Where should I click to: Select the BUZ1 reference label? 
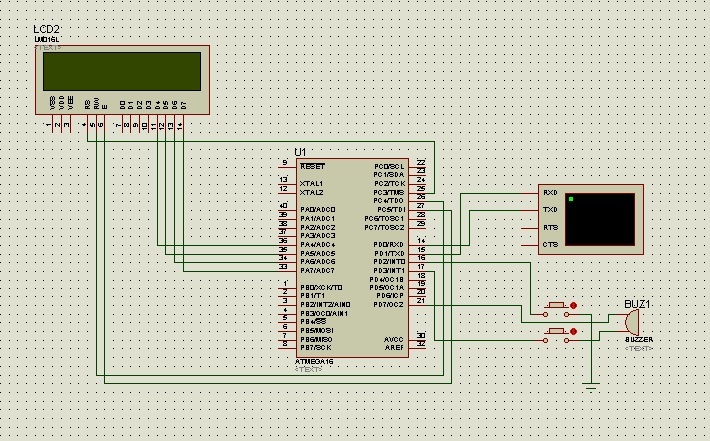(x=637, y=304)
